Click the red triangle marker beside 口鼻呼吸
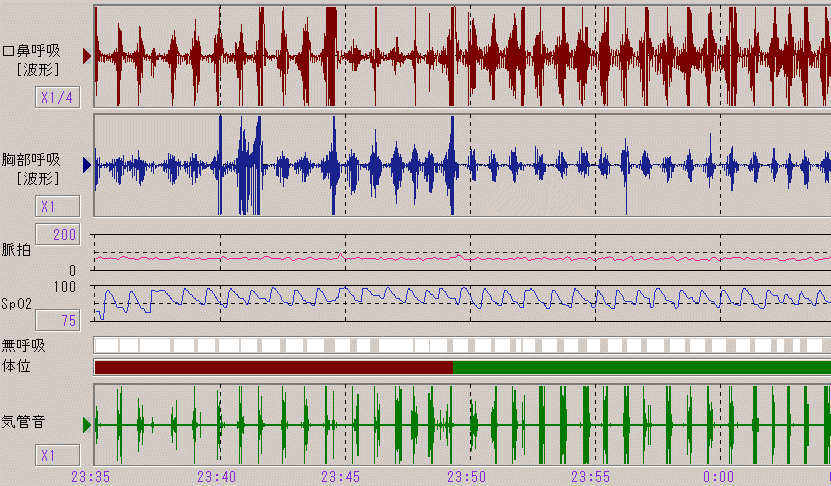The width and height of the screenshot is (831, 486). (x=87, y=56)
